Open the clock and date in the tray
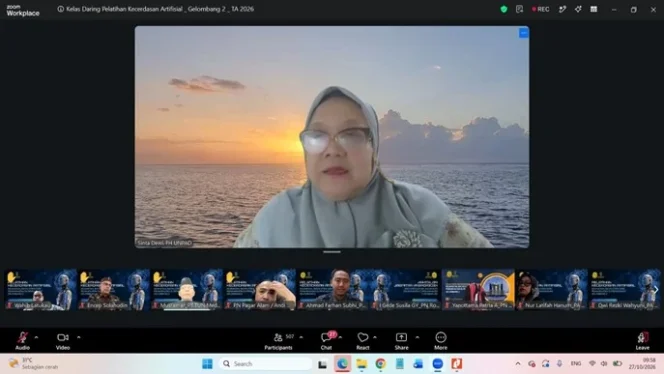Image resolution: width=664 pixels, height=374 pixels. point(642,363)
